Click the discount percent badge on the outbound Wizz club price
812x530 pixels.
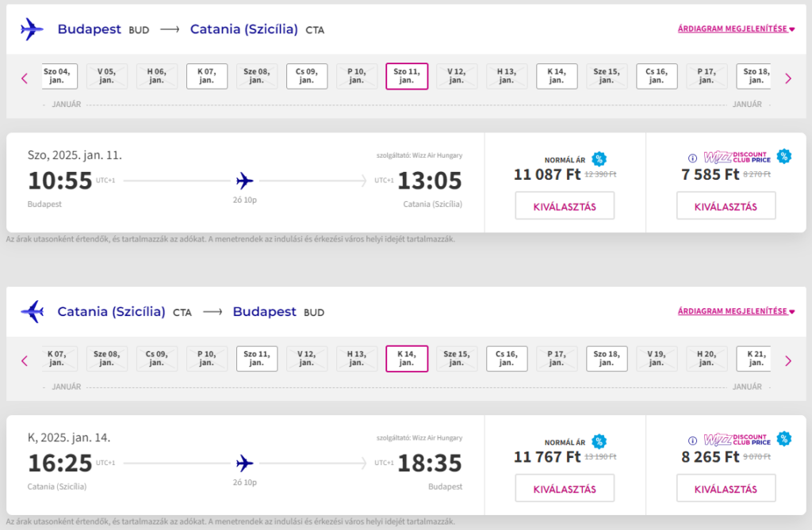(784, 156)
